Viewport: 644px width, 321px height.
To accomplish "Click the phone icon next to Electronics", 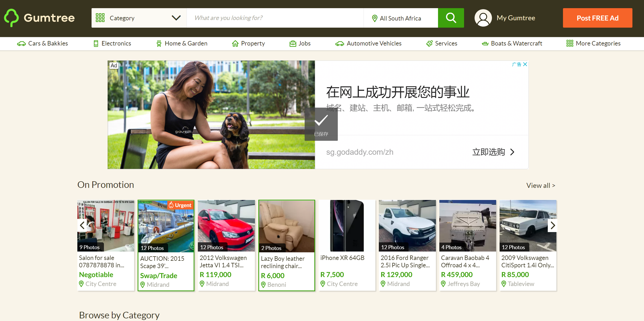I will pos(96,44).
